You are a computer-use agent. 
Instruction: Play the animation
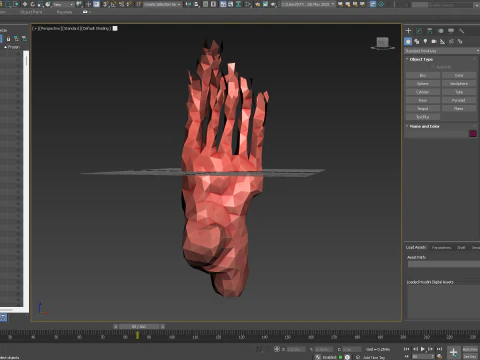pos(423,349)
